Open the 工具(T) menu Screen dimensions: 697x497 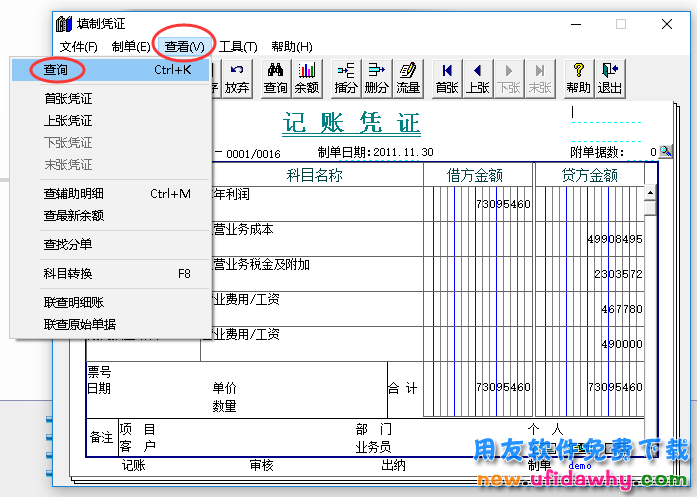coord(238,46)
